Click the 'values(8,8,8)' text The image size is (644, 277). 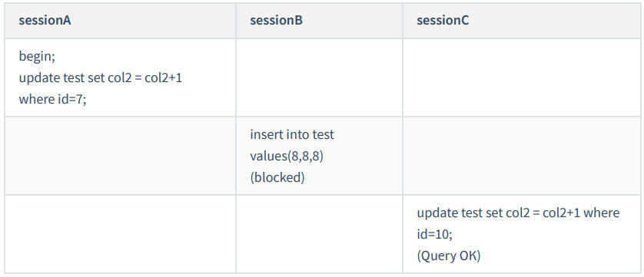(x=287, y=156)
